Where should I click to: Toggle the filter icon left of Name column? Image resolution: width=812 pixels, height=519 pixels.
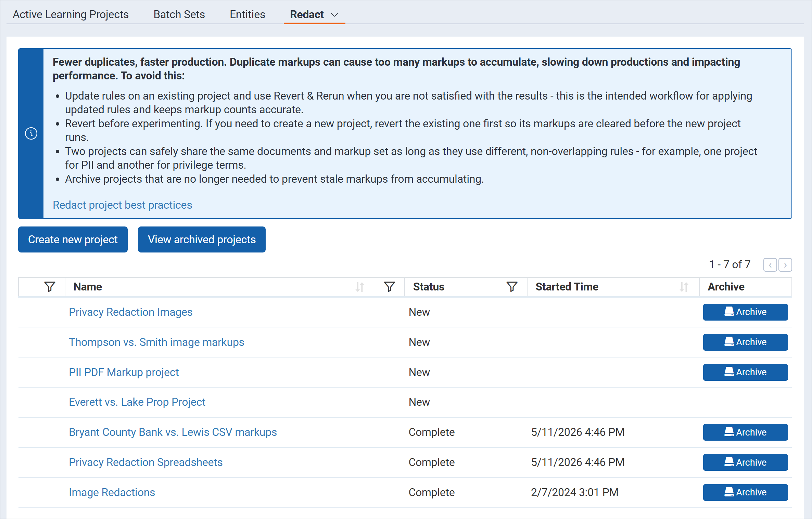coord(50,287)
